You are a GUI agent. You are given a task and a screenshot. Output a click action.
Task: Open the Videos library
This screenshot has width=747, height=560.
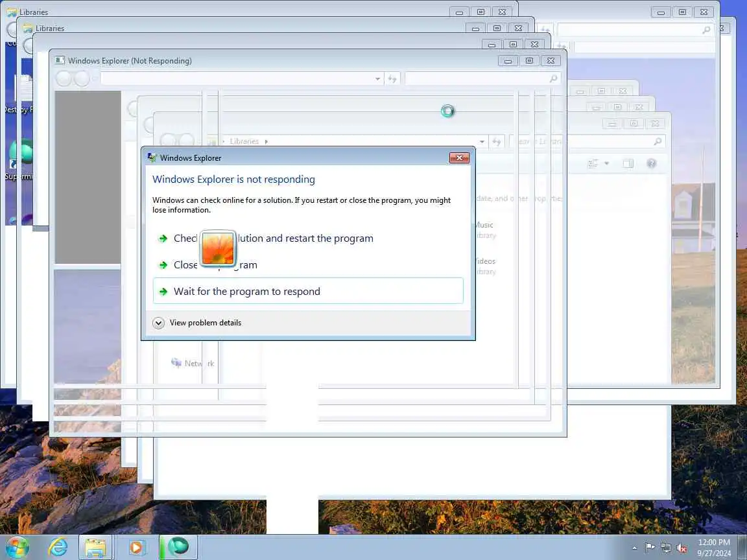tap(486, 266)
